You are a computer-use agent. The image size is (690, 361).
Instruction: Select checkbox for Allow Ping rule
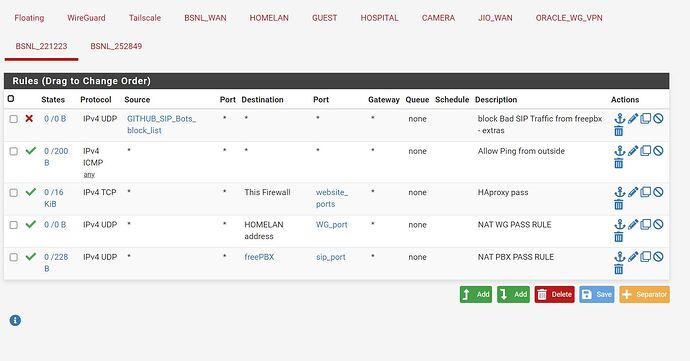(x=14, y=151)
